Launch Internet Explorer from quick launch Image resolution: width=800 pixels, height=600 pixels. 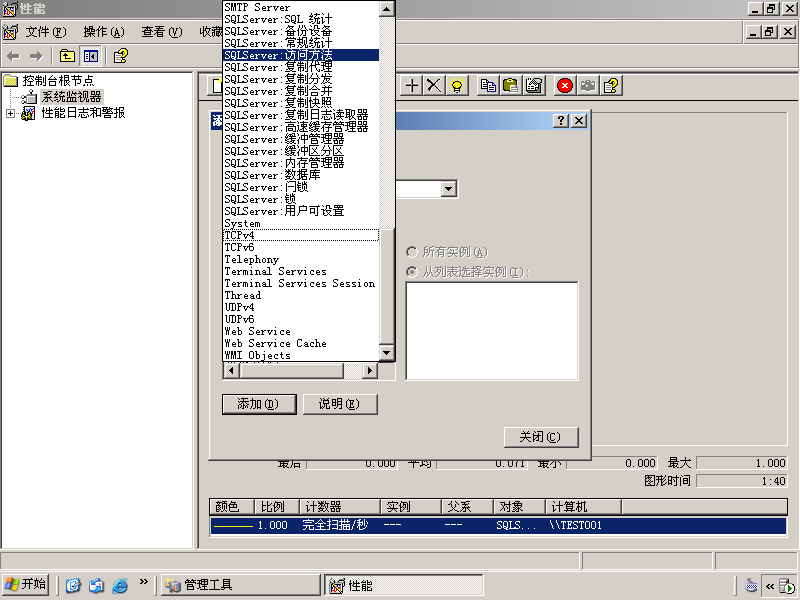[x=120, y=585]
